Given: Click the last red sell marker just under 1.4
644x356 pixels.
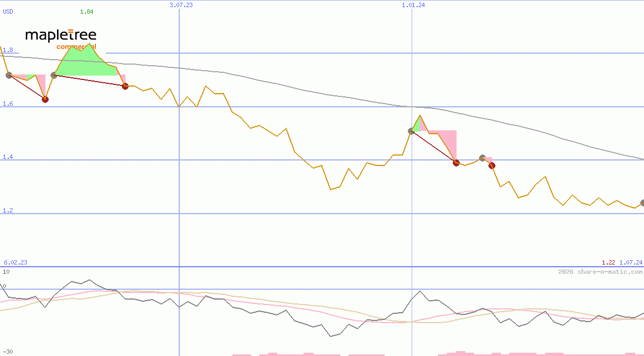Looking at the screenshot, I should [492, 165].
